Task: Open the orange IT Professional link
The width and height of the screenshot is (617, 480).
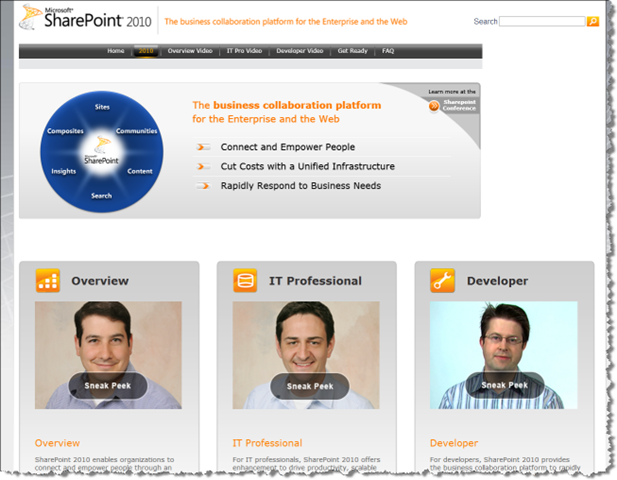Action: (x=268, y=443)
